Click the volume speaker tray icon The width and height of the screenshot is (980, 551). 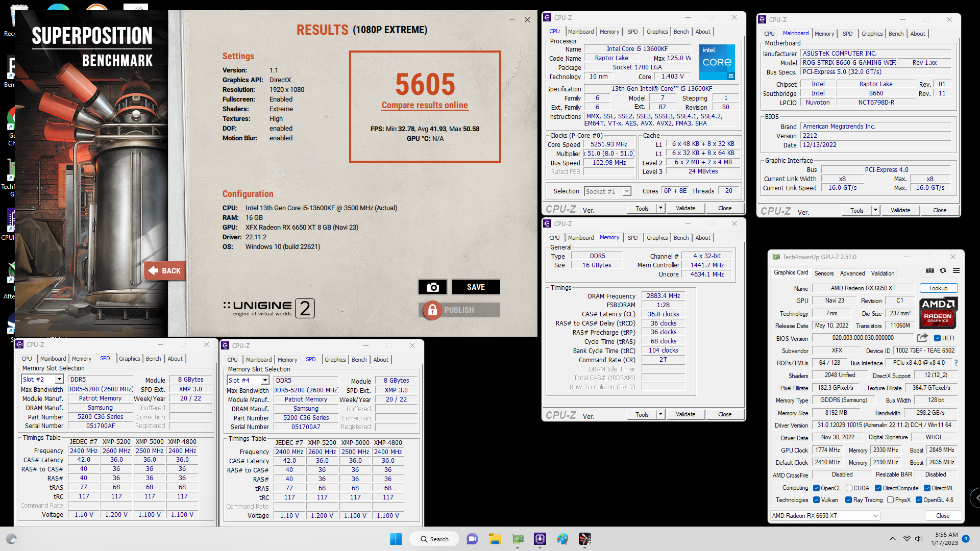(x=918, y=539)
